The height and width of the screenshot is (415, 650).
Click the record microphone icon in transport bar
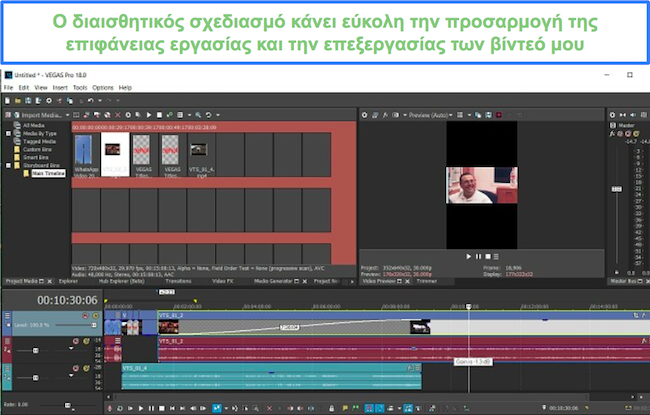tap(110, 408)
